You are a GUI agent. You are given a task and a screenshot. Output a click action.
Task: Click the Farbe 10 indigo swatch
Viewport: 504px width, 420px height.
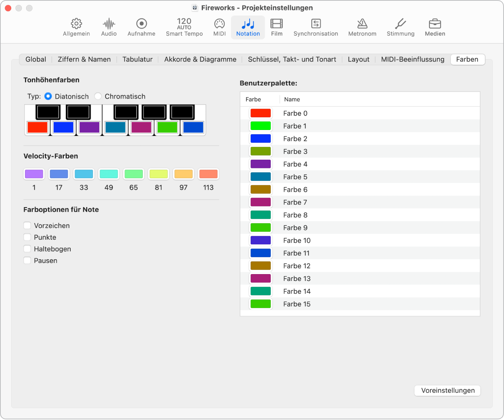coord(261,240)
